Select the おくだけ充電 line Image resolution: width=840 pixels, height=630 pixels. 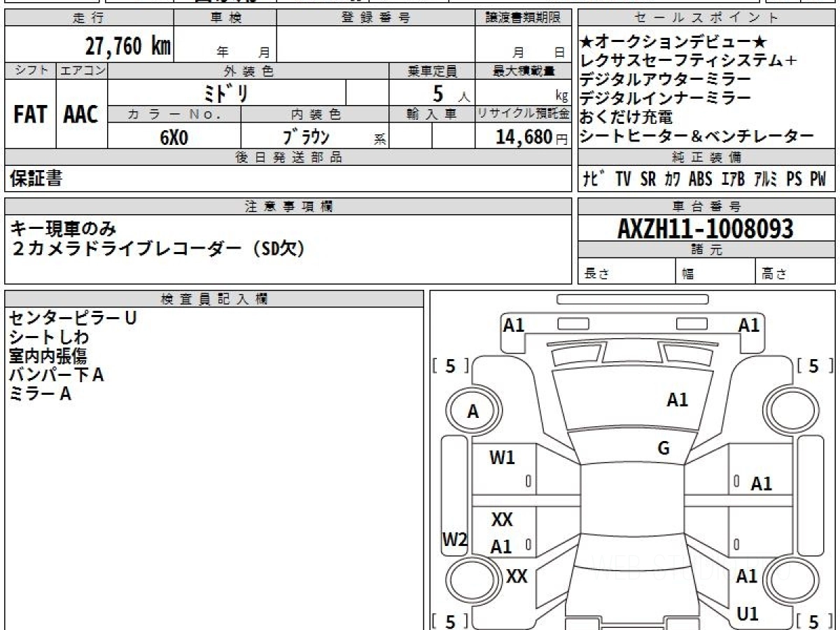pyautogui.click(x=626, y=118)
